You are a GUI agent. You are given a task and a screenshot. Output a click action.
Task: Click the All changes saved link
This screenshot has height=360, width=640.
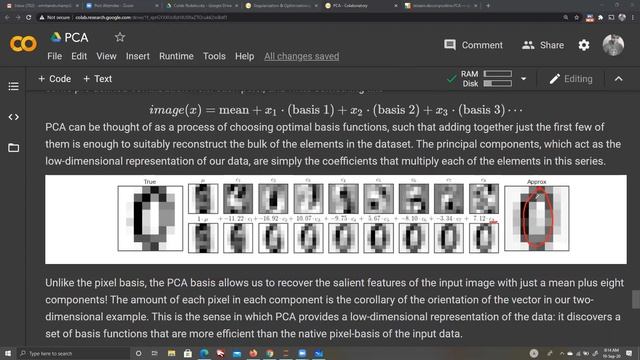301,56
